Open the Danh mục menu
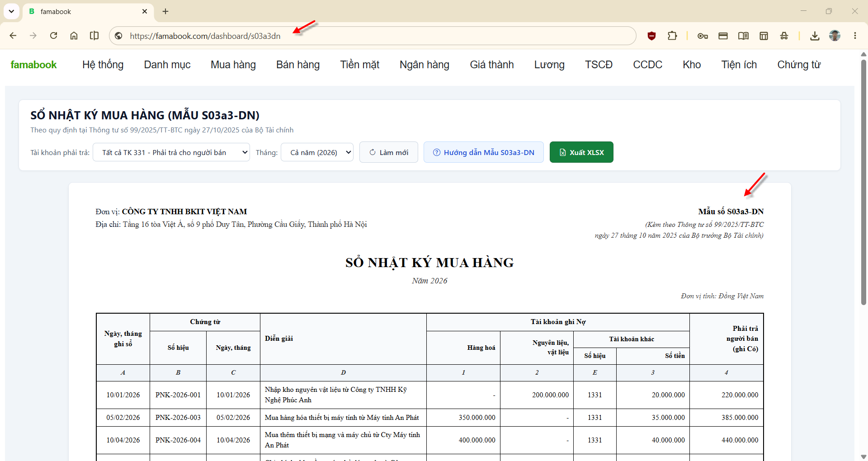This screenshot has height=461, width=868. point(167,65)
